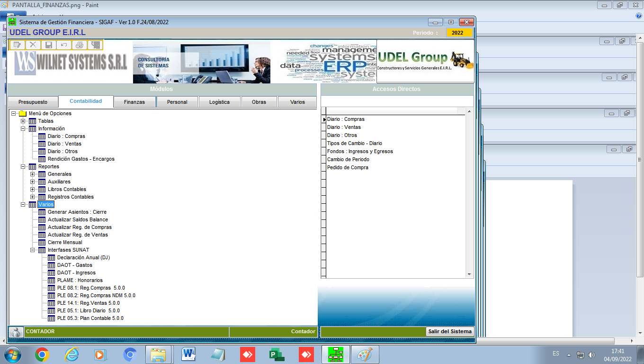This screenshot has width=644, height=364.
Task: Click the printer toolbar icon
Action: (x=80, y=45)
